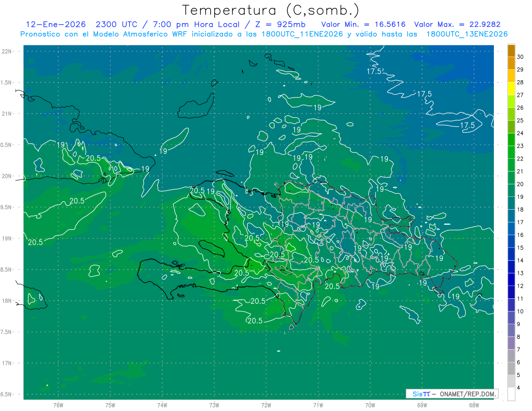Click the '22N' latitude axis label

(7, 51)
